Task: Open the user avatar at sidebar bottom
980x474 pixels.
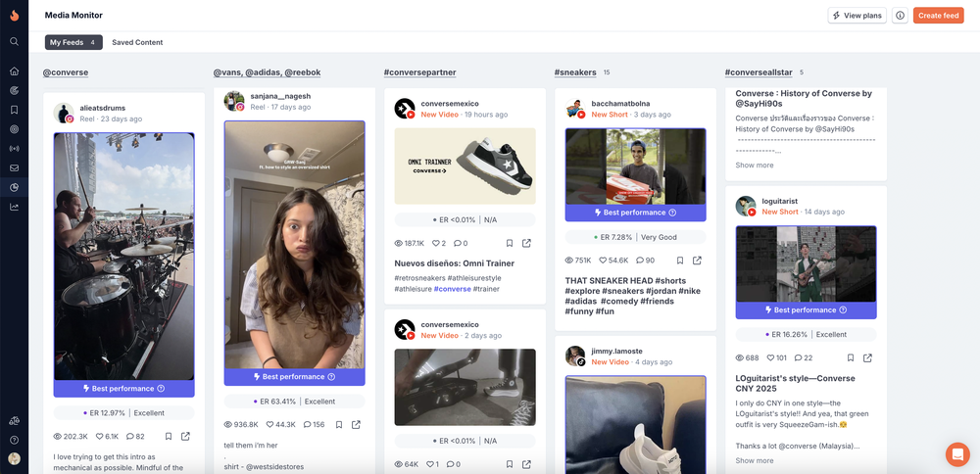Action: point(15,458)
